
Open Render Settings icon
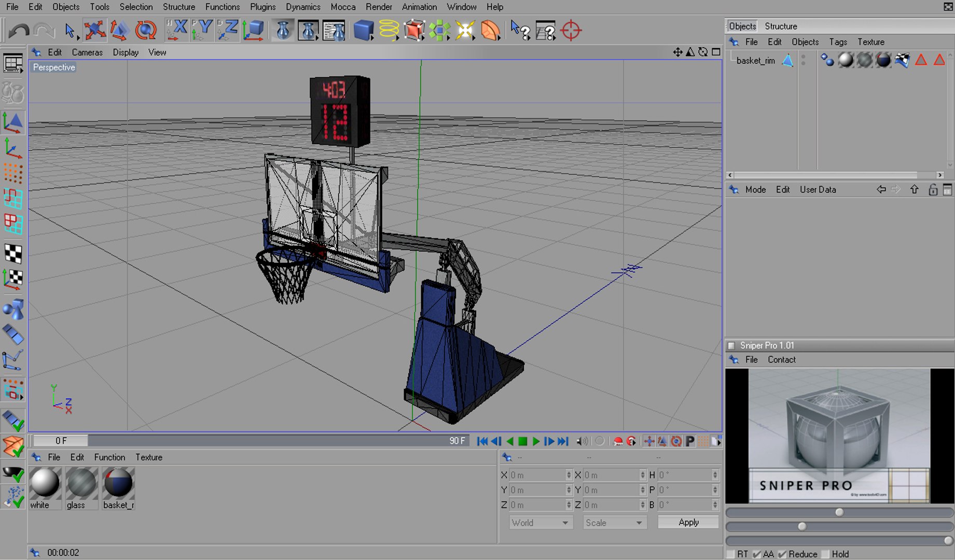point(334,31)
